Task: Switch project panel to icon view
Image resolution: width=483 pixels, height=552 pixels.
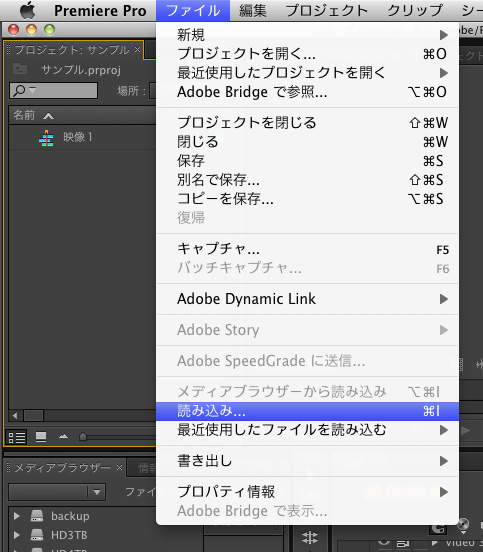Action: pos(41,437)
